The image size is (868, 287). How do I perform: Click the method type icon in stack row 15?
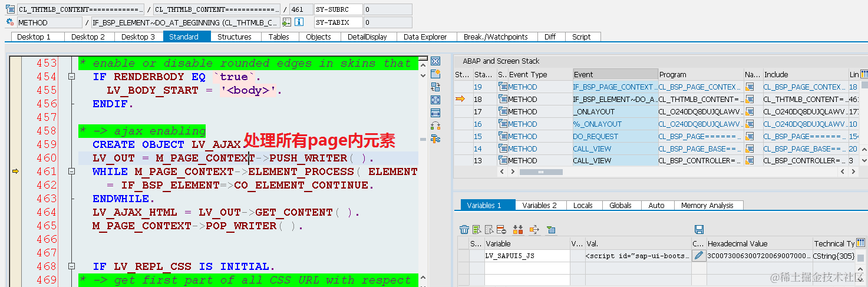(503, 136)
